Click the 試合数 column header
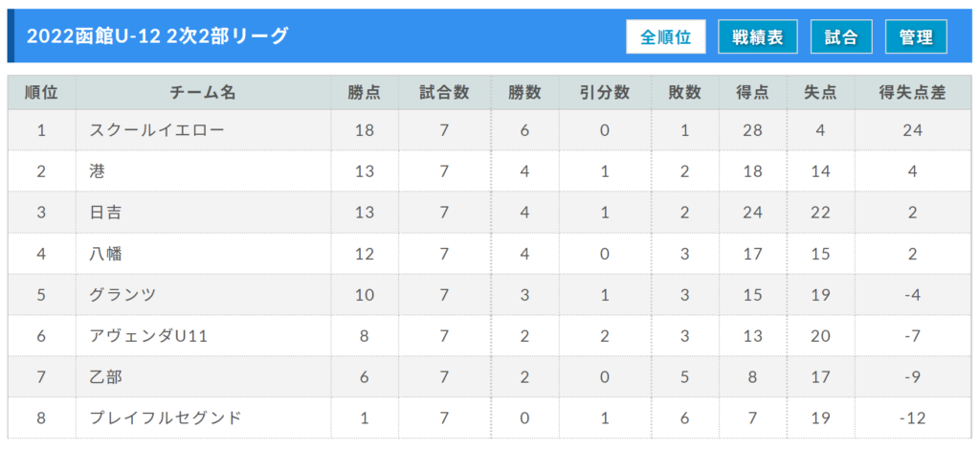The height and width of the screenshot is (452, 980). coord(444,93)
